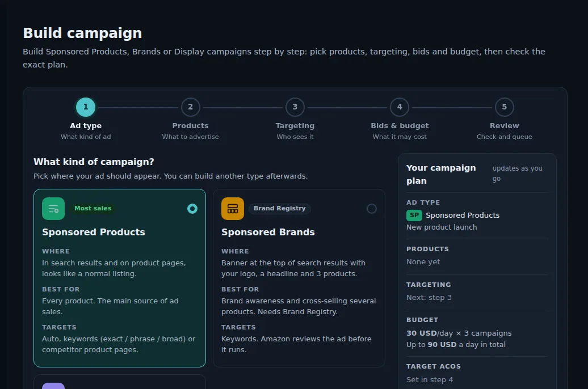Jump to step 2 Products circle
Image resolution: width=588 pixels, height=389 pixels.
(x=191, y=107)
